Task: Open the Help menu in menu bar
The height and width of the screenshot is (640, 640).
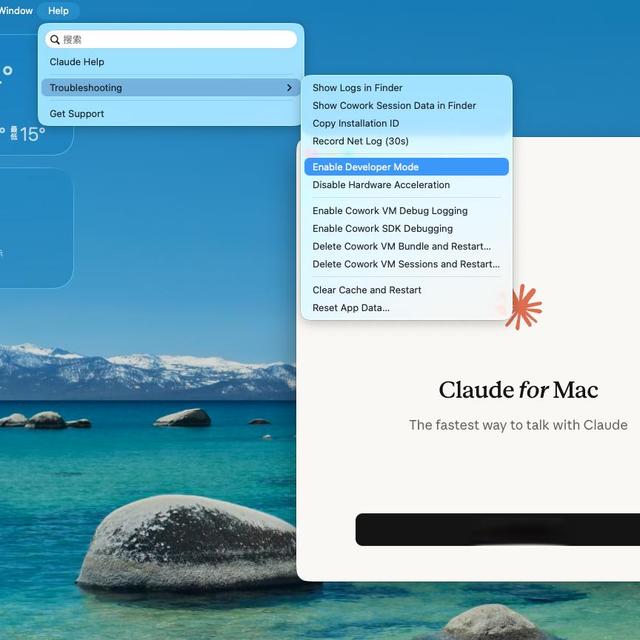Action: pos(58,11)
